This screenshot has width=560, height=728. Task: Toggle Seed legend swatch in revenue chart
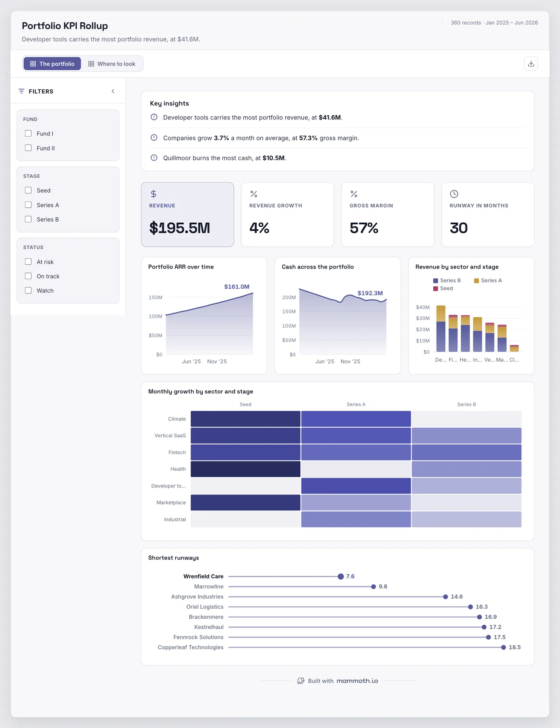(x=435, y=289)
